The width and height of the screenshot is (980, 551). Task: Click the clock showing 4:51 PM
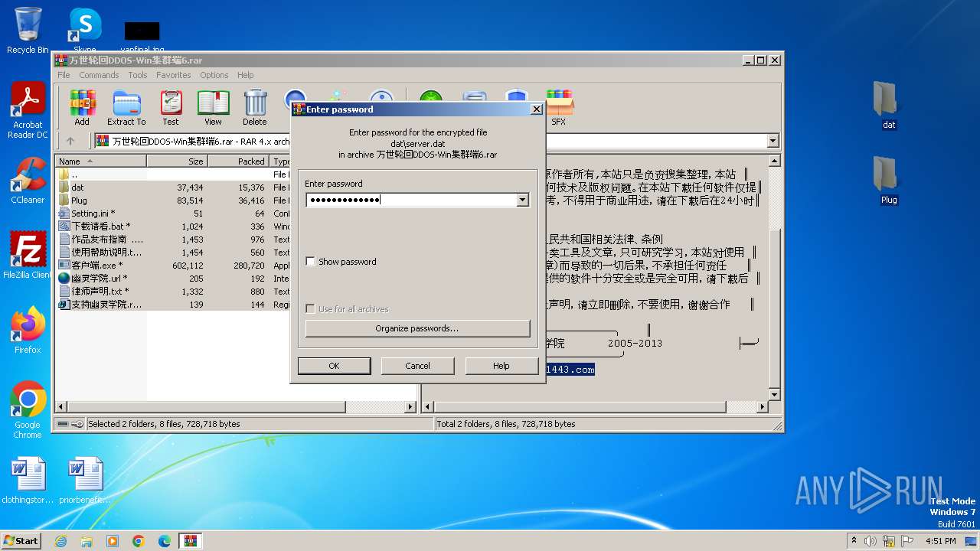[940, 541]
